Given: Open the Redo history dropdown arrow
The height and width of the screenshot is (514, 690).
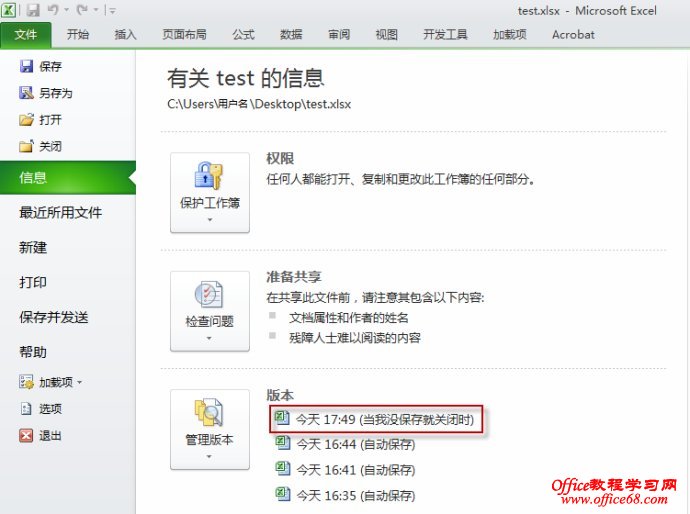Looking at the screenshot, I should pyautogui.click(x=95, y=10).
